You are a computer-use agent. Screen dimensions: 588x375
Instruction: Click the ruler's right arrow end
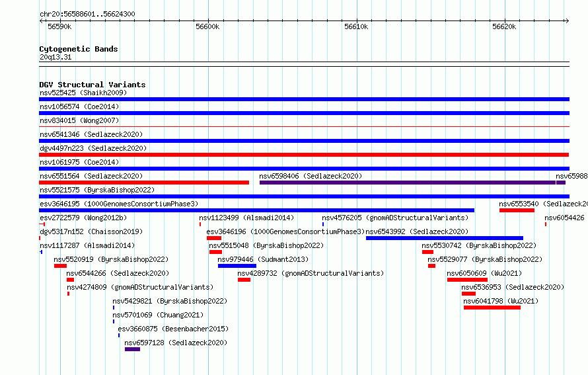[x=567, y=21]
